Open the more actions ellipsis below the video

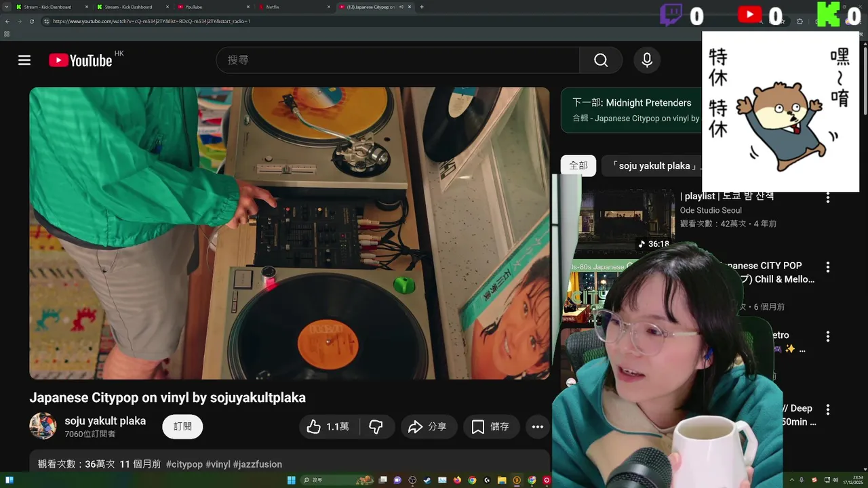coord(538,427)
